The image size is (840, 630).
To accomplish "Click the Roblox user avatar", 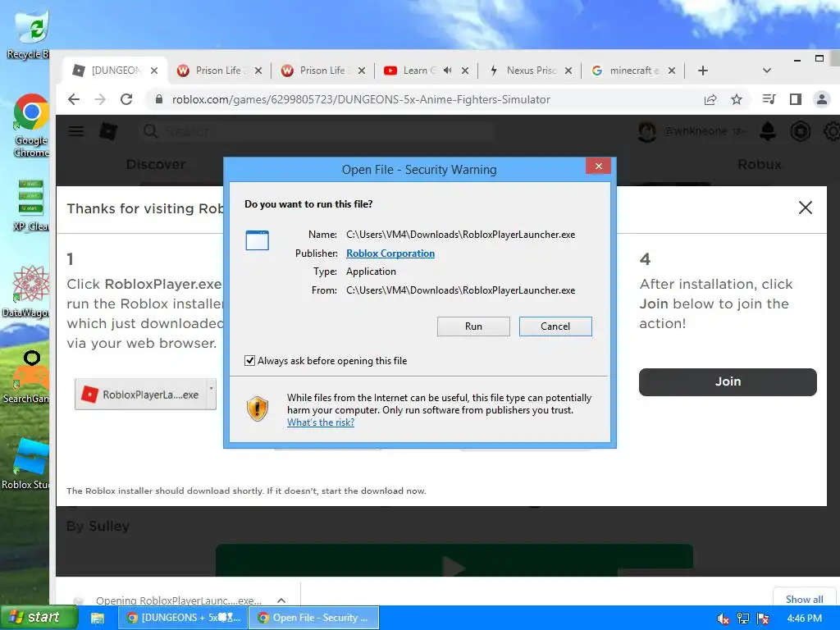I will (646, 131).
